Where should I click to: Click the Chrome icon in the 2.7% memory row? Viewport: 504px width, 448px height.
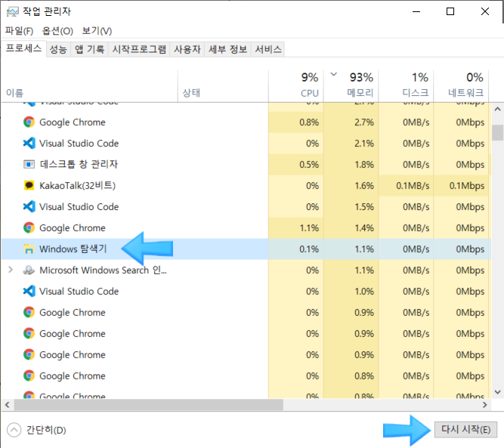(29, 122)
